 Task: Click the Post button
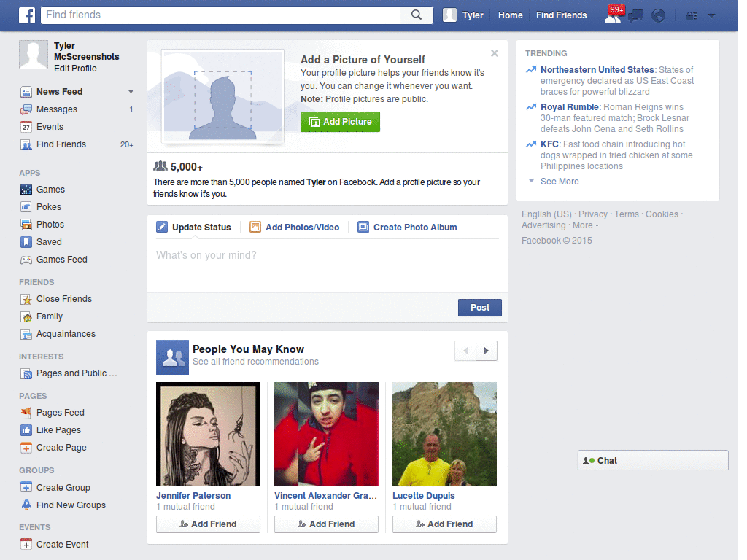480,308
